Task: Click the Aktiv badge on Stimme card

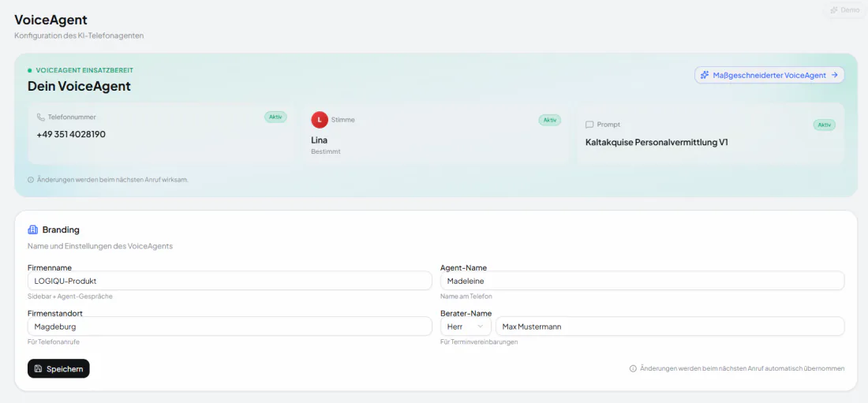Action: tap(550, 120)
